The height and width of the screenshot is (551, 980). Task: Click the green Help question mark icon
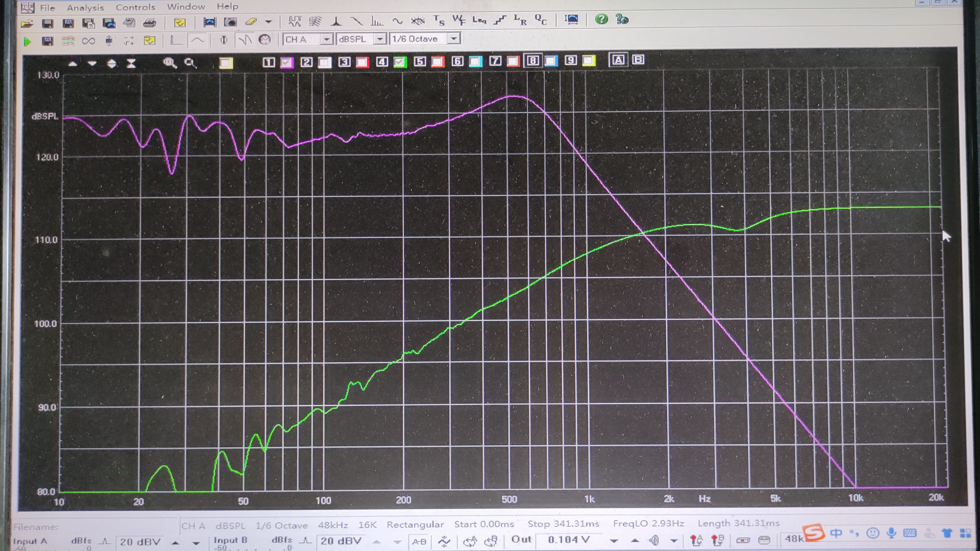coord(601,19)
